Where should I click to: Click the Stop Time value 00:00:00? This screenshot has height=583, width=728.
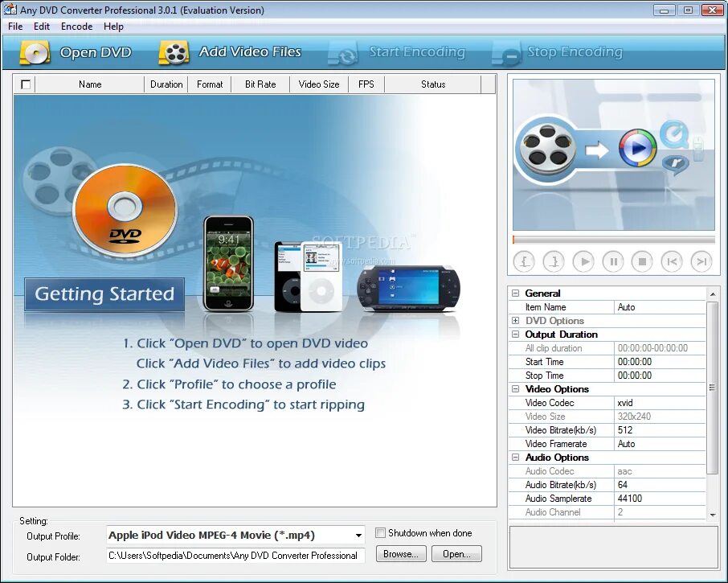[x=660, y=376]
